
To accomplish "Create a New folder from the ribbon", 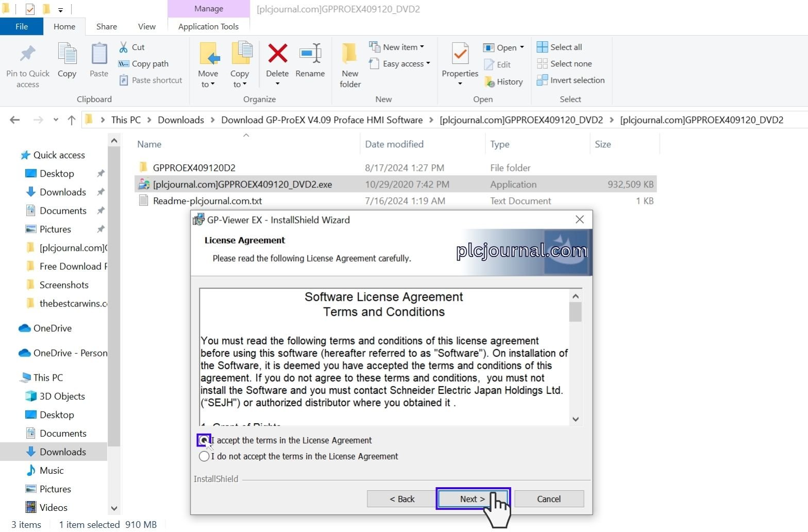I will click(350, 65).
